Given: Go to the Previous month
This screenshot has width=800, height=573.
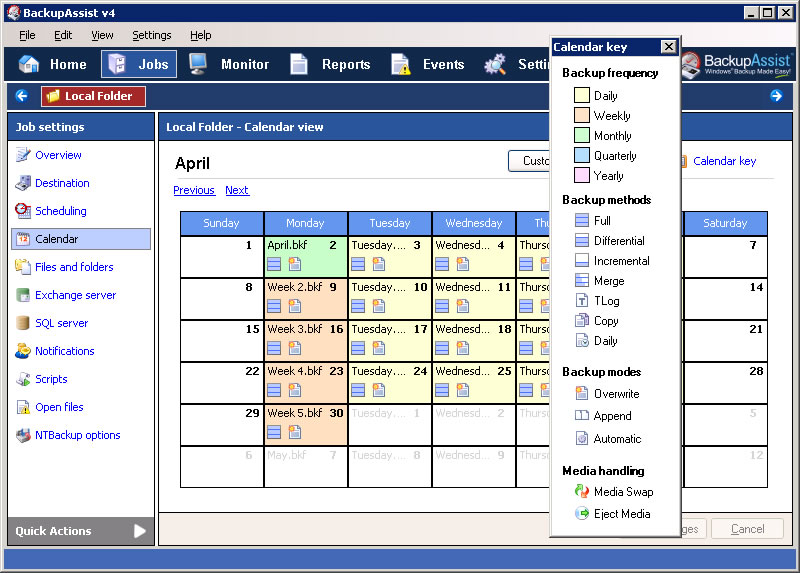Looking at the screenshot, I should [x=194, y=190].
